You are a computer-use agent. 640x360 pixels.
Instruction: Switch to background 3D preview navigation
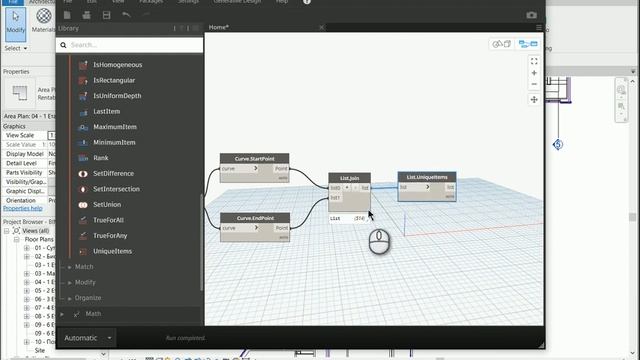coord(502,44)
